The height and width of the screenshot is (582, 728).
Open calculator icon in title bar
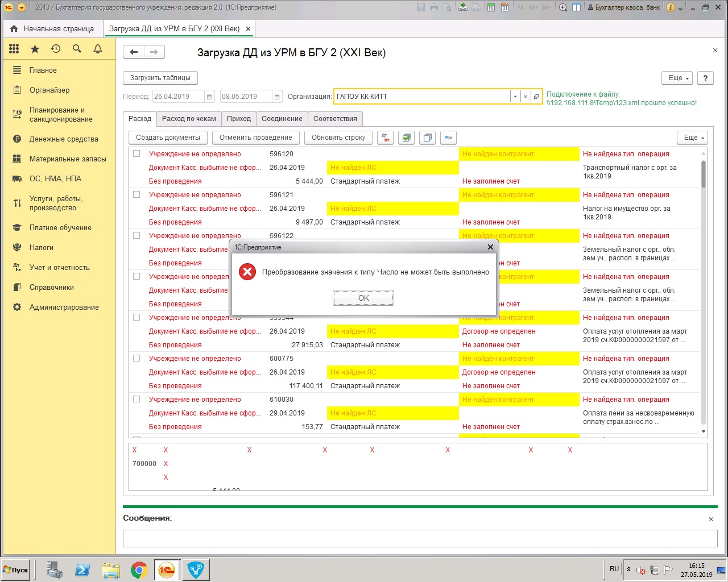[490, 7]
